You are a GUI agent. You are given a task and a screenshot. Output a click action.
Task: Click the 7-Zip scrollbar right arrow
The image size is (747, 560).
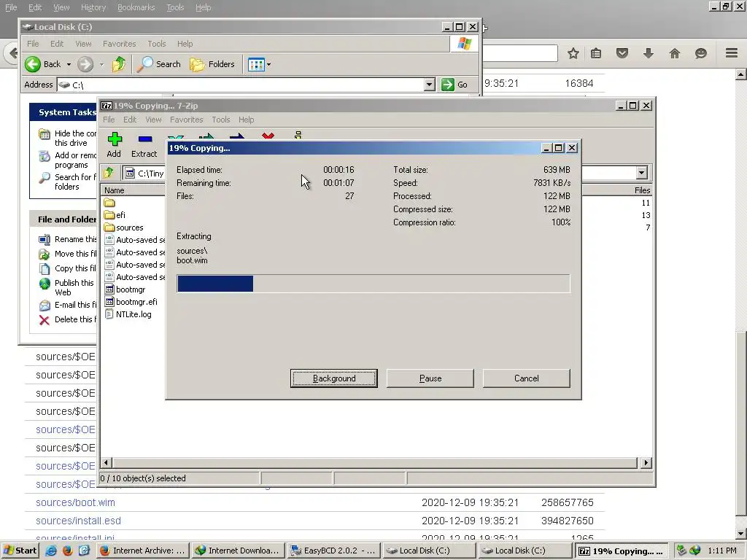pos(646,462)
